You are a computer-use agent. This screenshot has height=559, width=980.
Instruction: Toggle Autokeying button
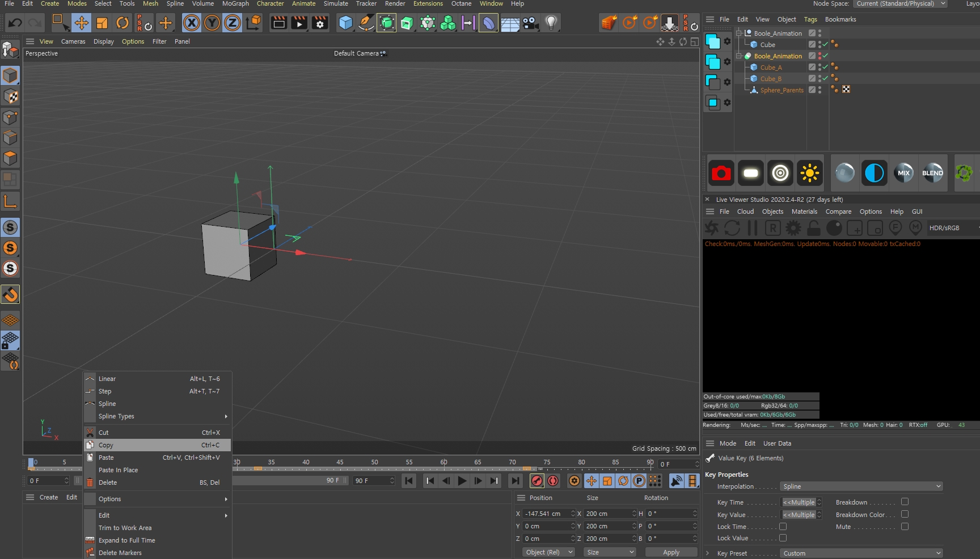click(x=553, y=481)
